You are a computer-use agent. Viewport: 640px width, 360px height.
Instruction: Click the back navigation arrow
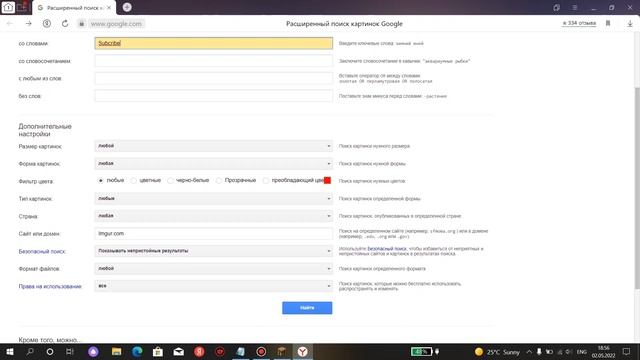pos(10,24)
